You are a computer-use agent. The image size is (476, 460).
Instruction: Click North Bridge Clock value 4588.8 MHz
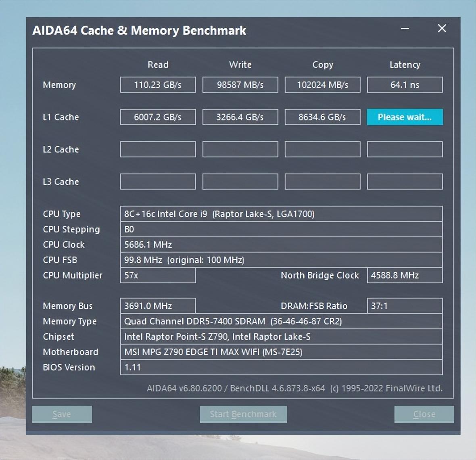tap(405, 275)
